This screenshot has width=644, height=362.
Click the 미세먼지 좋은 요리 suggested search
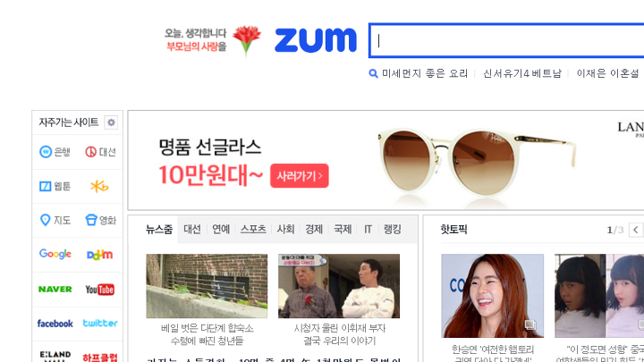425,73
